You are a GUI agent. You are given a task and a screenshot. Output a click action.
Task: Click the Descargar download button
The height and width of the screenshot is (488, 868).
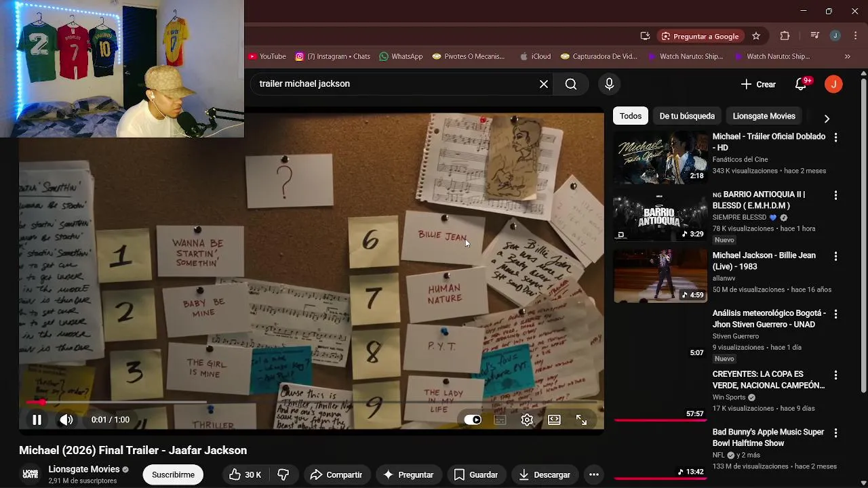[545, 474]
